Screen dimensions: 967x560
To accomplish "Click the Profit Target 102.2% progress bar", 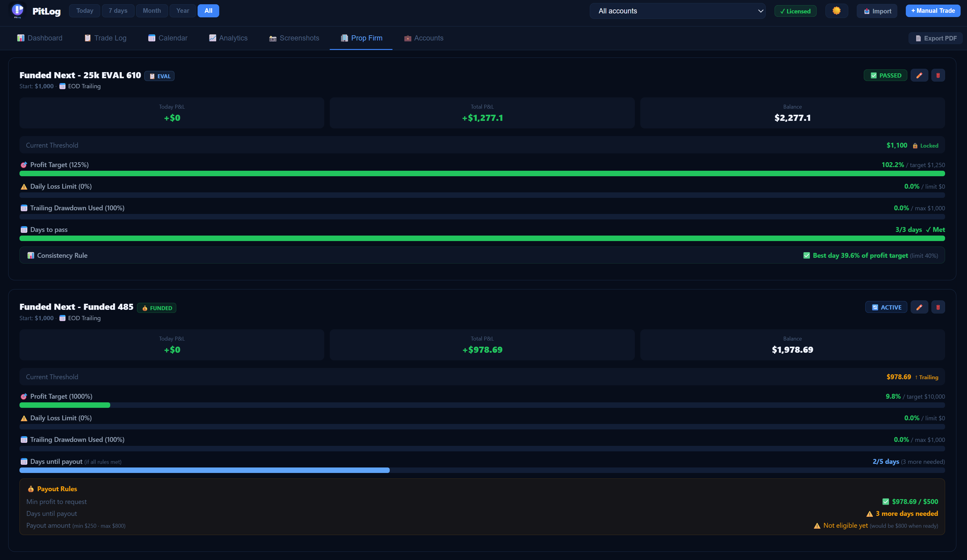I will pos(482,174).
